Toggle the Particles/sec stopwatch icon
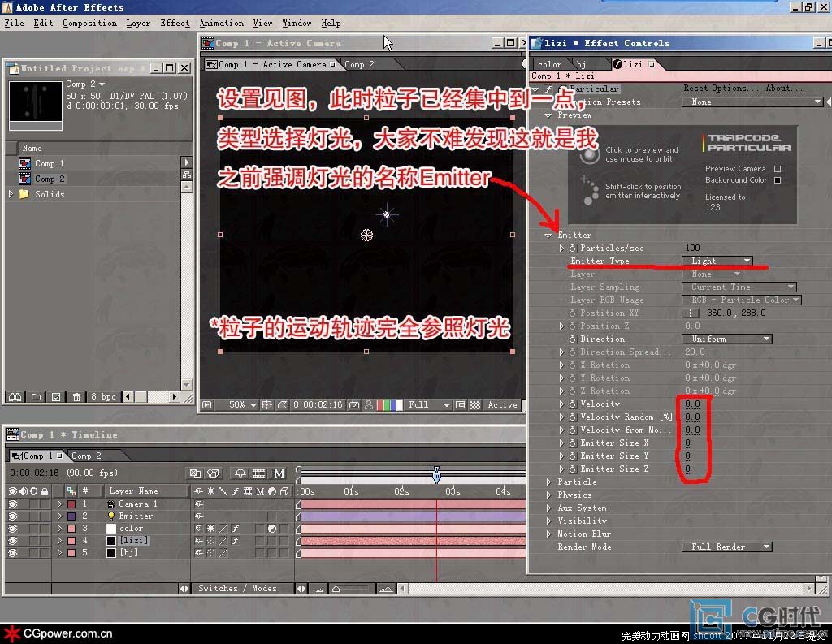The image size is (832, 644). 573,249
